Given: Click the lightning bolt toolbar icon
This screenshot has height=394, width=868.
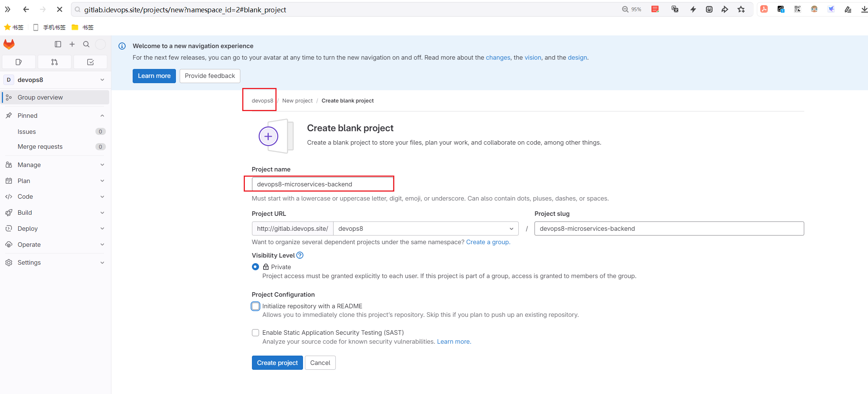Looking at the screenshot, I should point(693,9).
